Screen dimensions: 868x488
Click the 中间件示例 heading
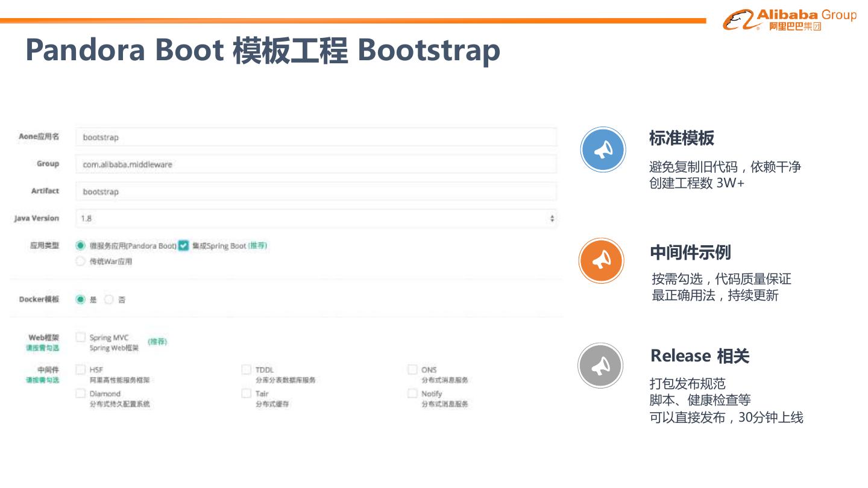pos(690,252)
